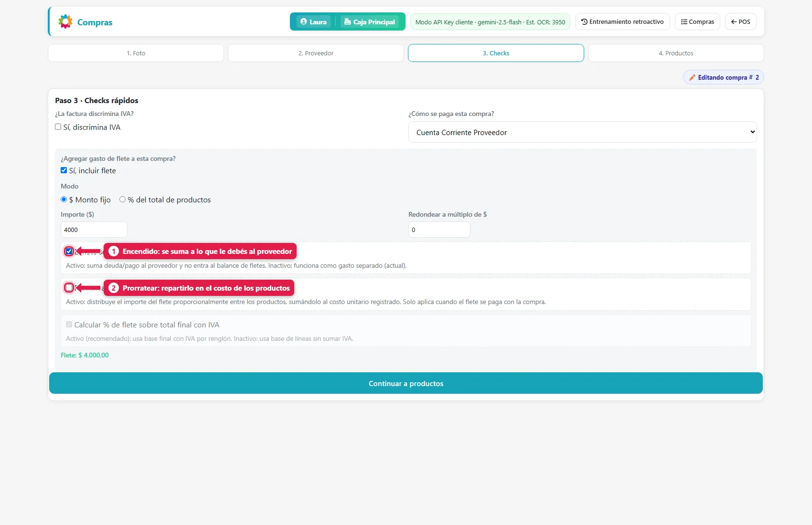Image resolution: width=812 pixels, height=525 pixels.
Task: Go back to POS
Action: tap(740, 21)
